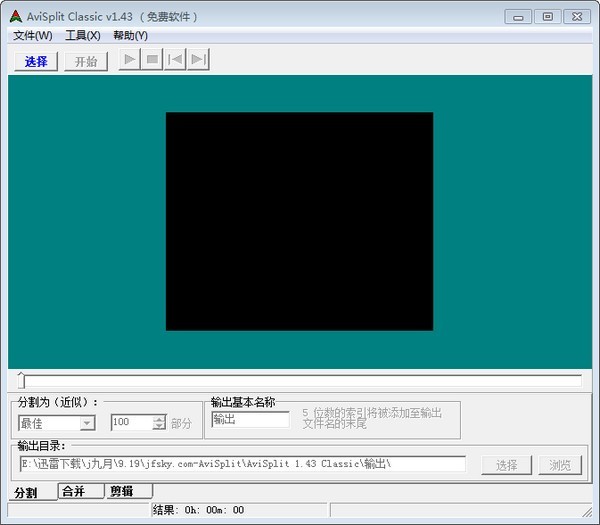Click the 输出 base name text field
600x525 pixels.
tap(251, 419)
